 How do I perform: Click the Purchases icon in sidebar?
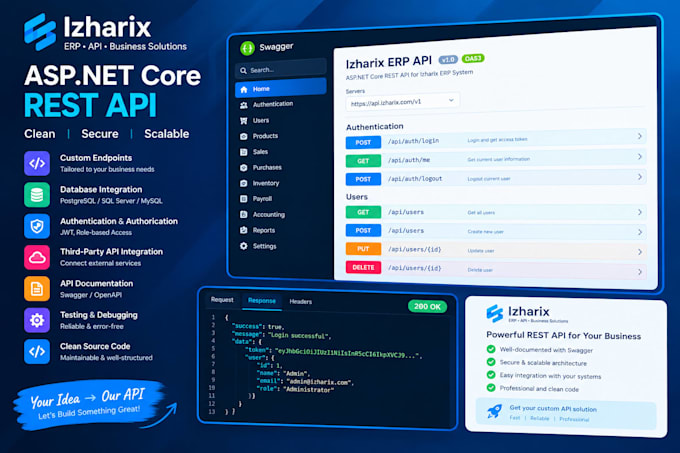tap(244, 168)
